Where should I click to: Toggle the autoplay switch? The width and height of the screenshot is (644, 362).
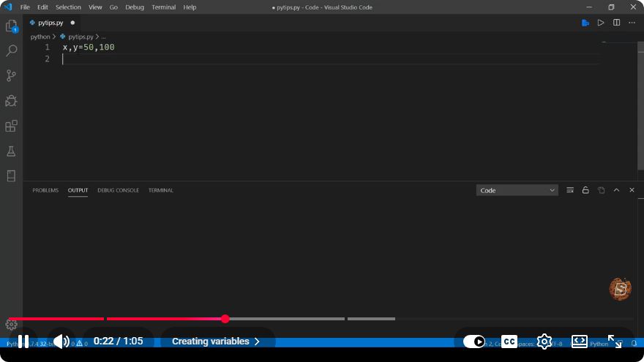[x=474, y=342]
